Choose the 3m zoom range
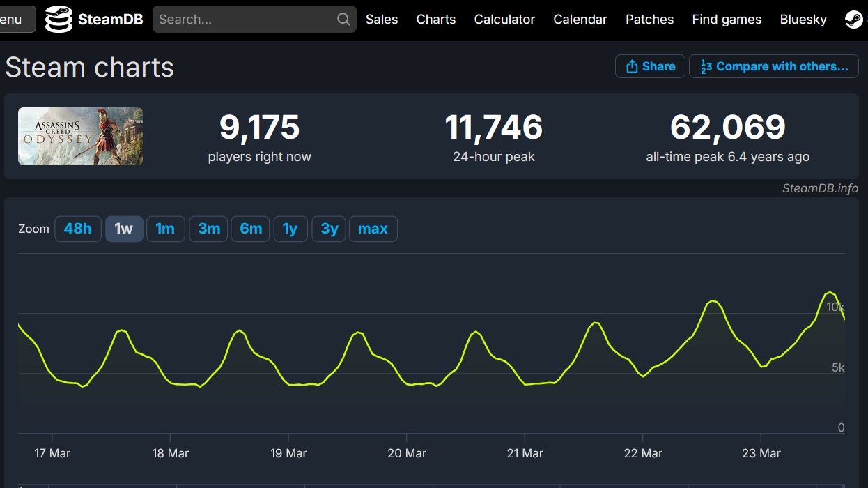 (209, 229)
